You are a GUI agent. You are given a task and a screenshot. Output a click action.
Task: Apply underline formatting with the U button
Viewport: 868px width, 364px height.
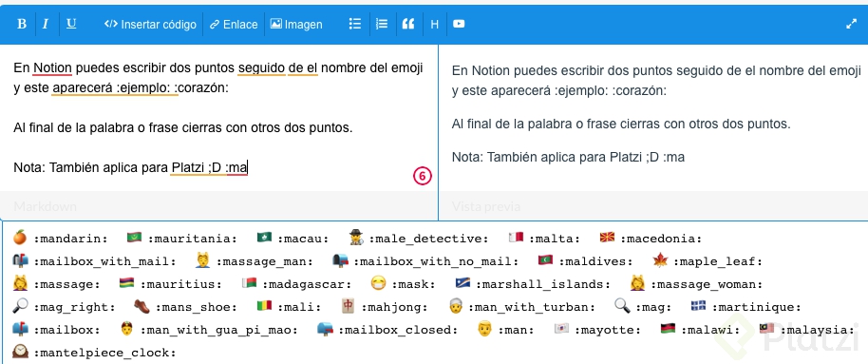71,24
